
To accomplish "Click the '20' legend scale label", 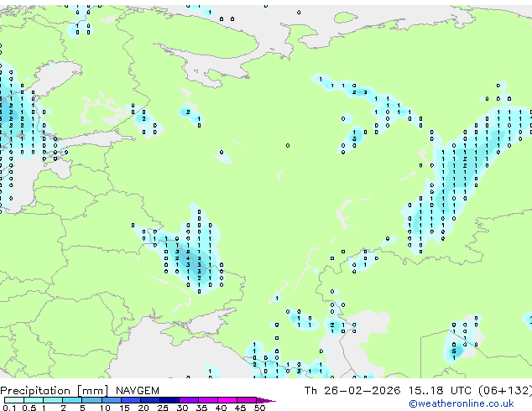I will pos(143,408).
